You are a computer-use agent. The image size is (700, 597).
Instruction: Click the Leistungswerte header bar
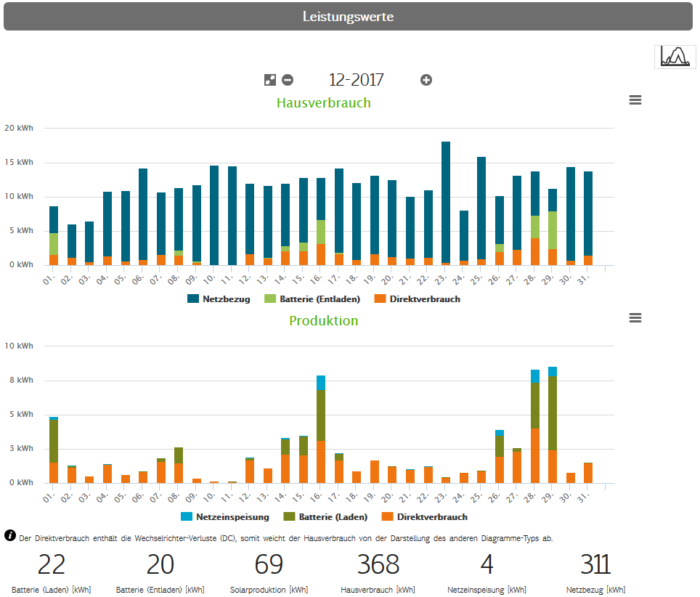coord(348,16)
